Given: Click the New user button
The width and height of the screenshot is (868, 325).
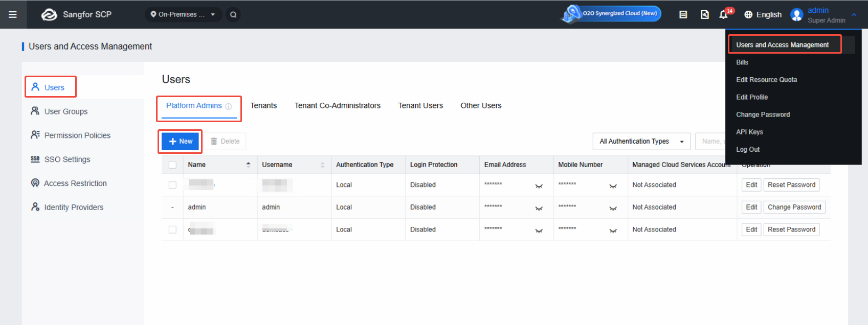Looking at the screenshot, I should click(x=180, y=142).
